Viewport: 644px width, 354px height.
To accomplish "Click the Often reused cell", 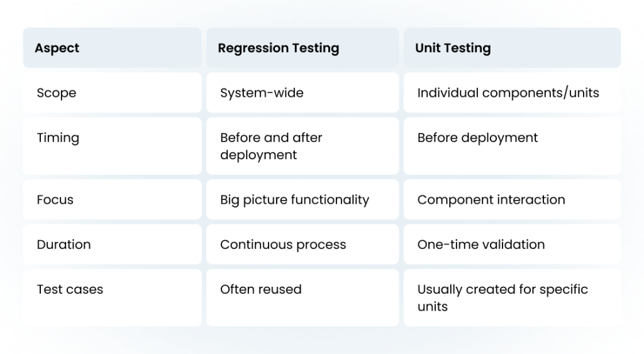I will [x=303, y=298].
